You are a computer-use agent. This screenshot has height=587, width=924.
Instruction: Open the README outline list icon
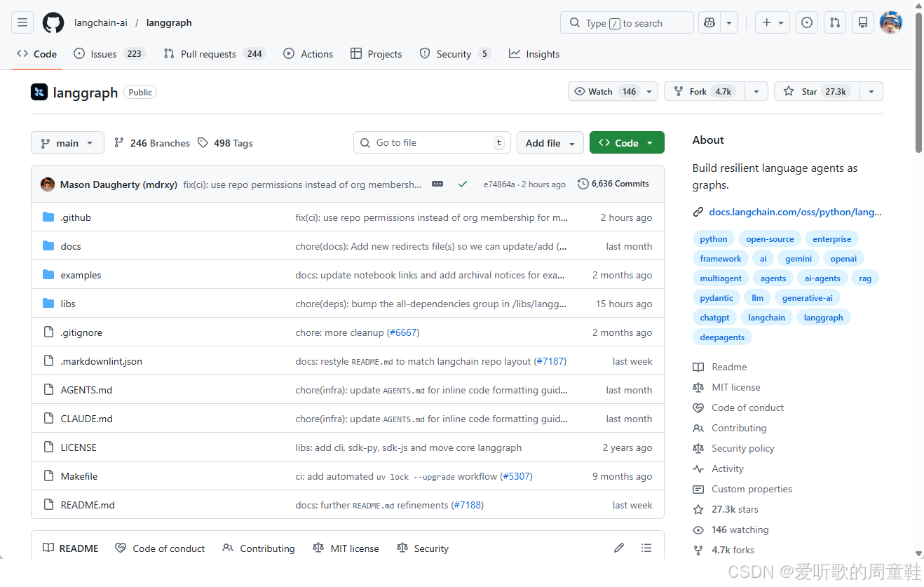646,548
